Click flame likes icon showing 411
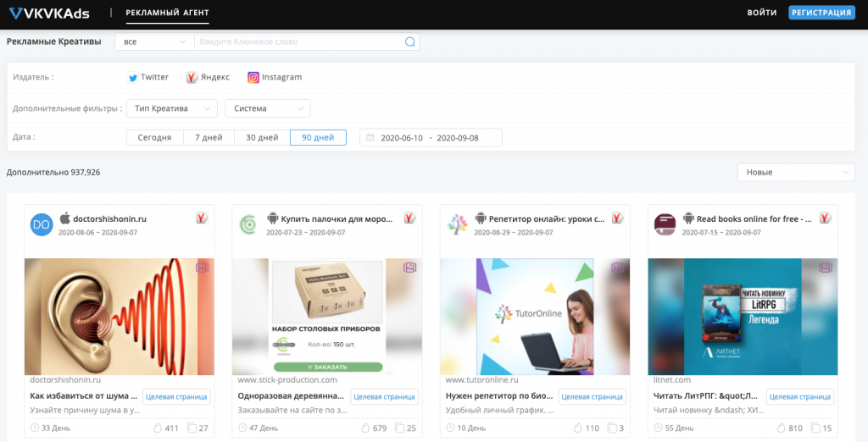Screen dimensions: 868x442 click(x=157, y=428)
